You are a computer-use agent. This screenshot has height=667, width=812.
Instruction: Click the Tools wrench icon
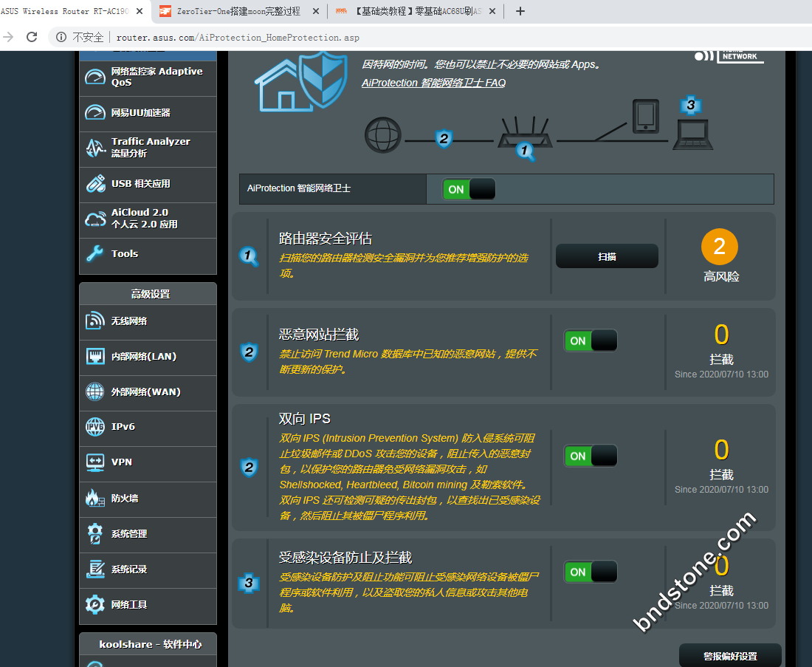[95, 254]
